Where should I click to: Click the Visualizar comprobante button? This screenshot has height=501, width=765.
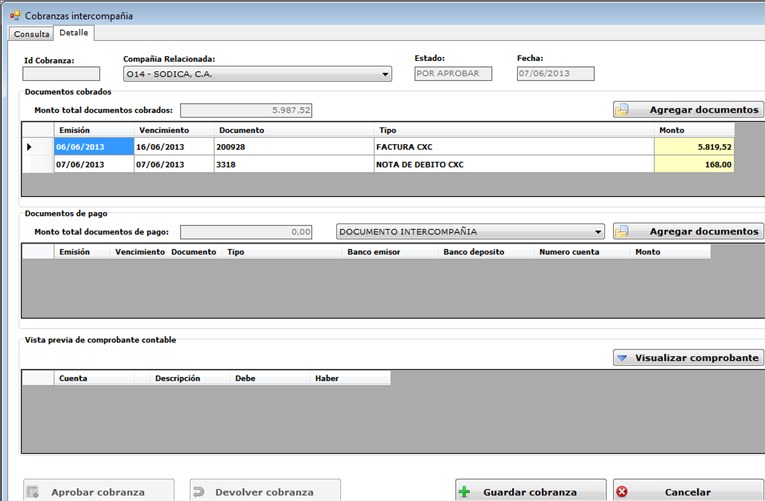(688, 358)
